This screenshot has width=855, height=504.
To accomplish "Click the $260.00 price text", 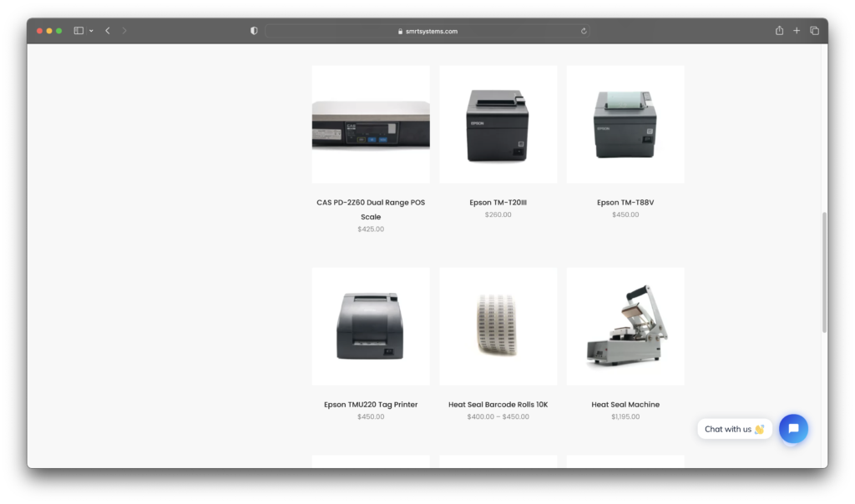I will point(498,214).
